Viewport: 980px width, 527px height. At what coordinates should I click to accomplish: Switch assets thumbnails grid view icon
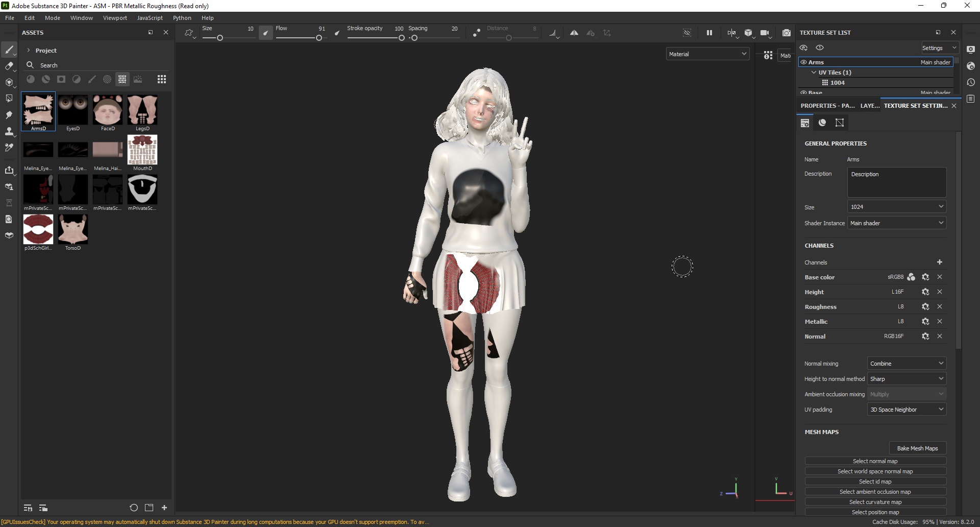click(x=162, y=79)
